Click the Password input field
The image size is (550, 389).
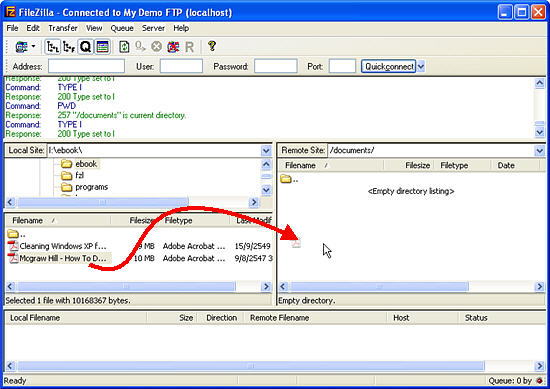(276, 66)
